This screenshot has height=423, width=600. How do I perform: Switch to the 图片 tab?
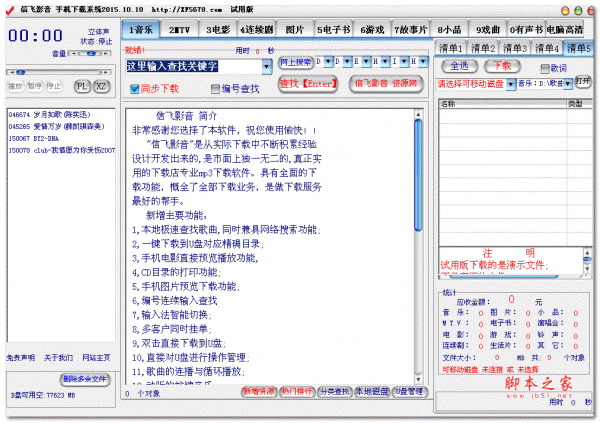pyautogui.click(x=295, y=30)
